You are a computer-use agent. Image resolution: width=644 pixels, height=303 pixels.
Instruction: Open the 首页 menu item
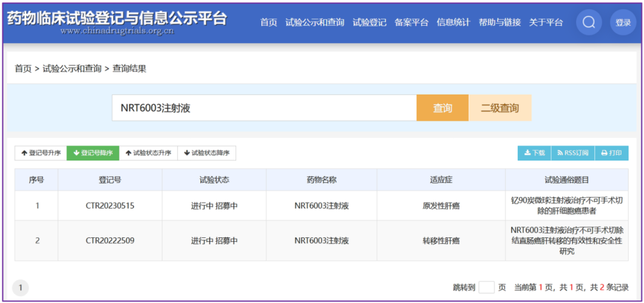tap(268, 23)
